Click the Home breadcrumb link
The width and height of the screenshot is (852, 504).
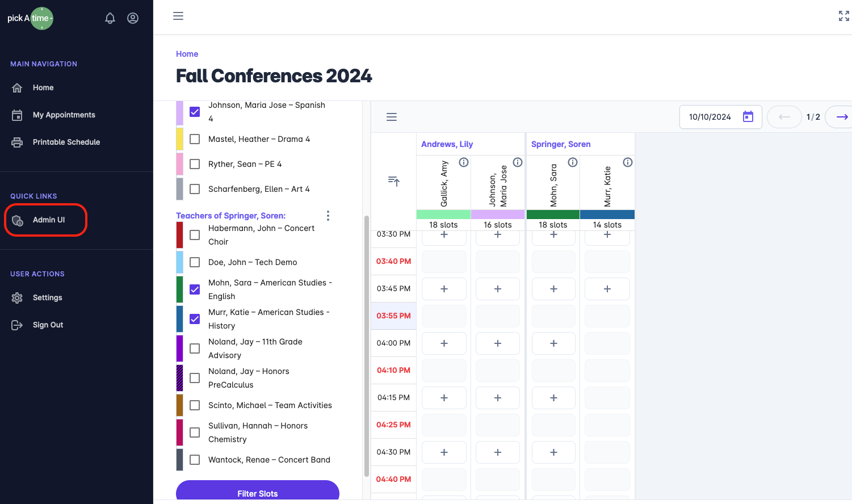(x=187, y=54)
